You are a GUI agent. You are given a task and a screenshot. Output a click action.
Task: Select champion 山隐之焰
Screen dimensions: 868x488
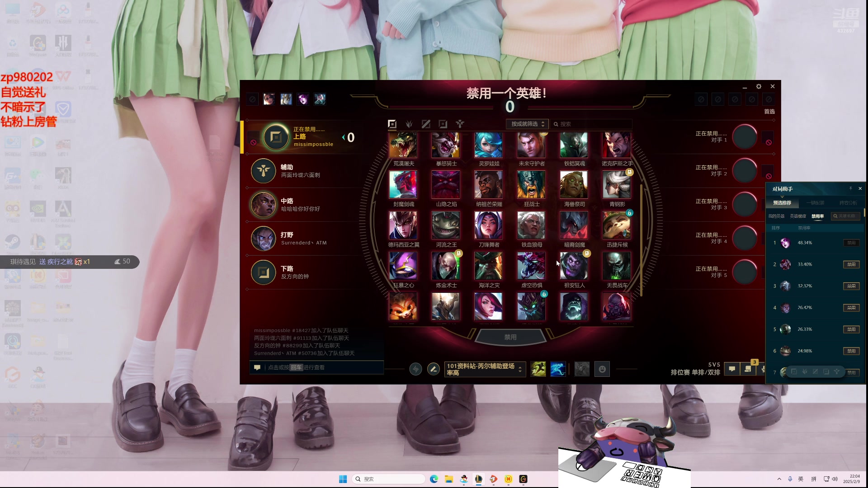pos(446,184)
